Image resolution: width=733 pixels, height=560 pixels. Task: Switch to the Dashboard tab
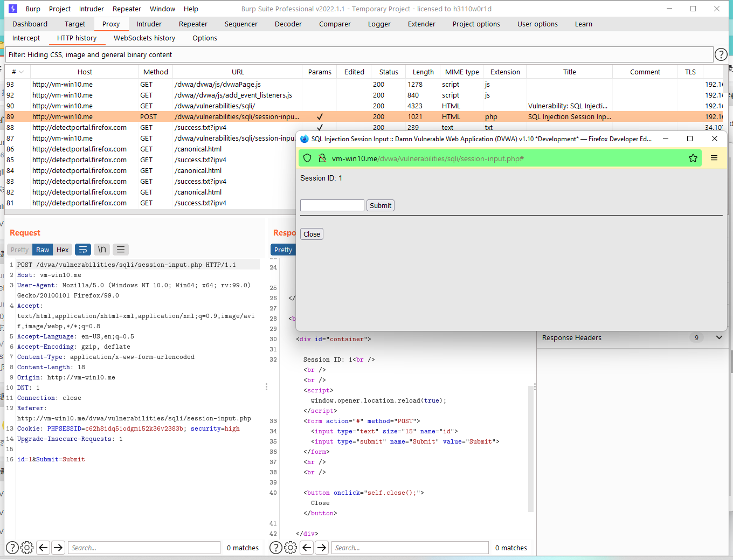30,24
